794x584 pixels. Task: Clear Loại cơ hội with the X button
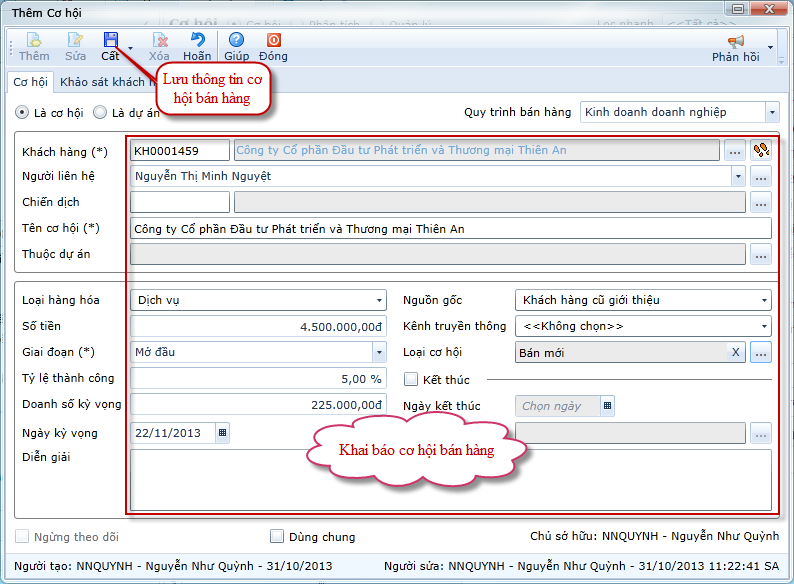click(x=736, y=352)
